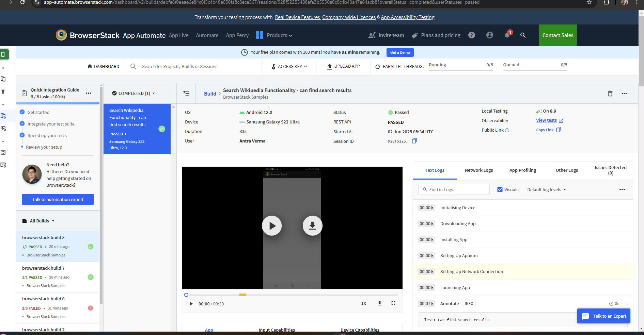Click large download button on video
Image resolution: width=644 pixels, height=335 pixels.
313,225
